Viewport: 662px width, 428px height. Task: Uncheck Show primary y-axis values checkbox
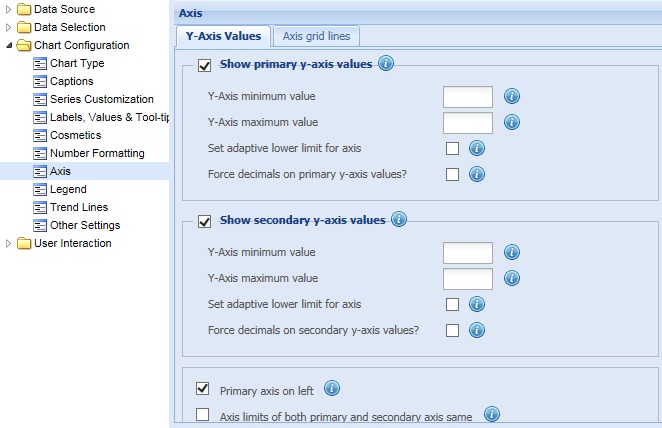pyautogui.click(x=204, y=66)
